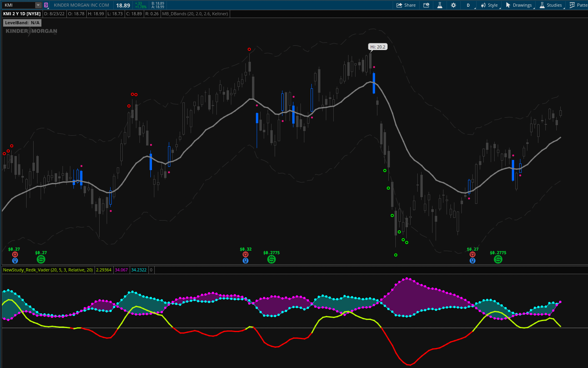Click the flask Edit Studies icon beside the gear
Screen dimensions: 588x368
(440, 5)
